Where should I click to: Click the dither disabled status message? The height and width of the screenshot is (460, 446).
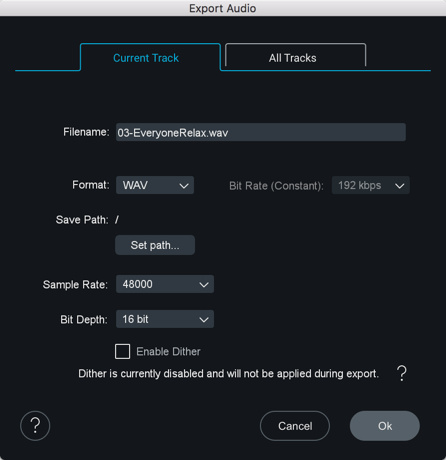tap(229, 374)
